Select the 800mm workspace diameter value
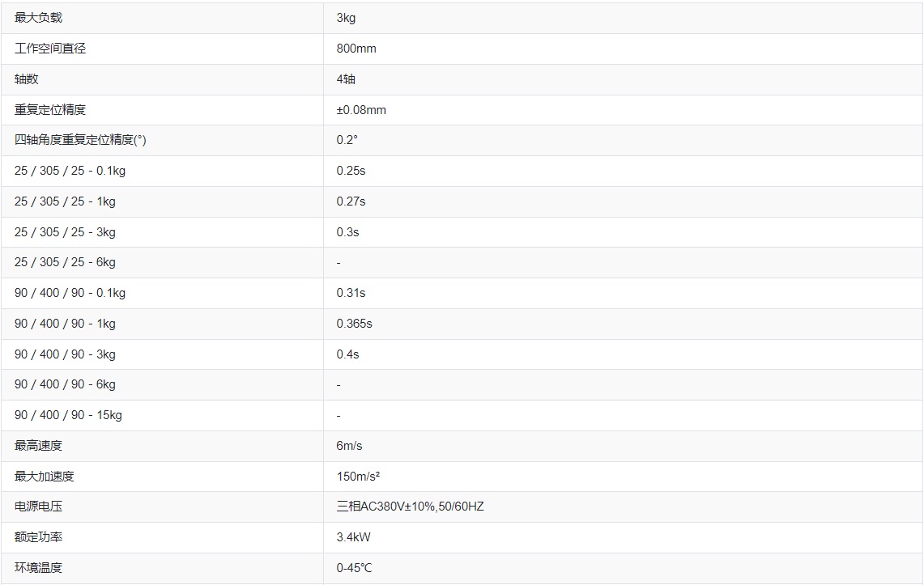This screenshot has width=924, height=585. [x=356, y=49]
